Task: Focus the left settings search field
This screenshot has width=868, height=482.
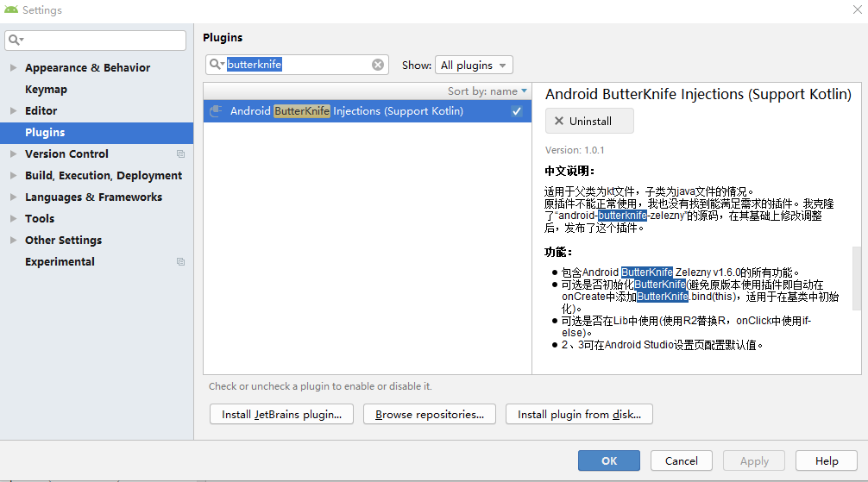Action: click(95, 41)
